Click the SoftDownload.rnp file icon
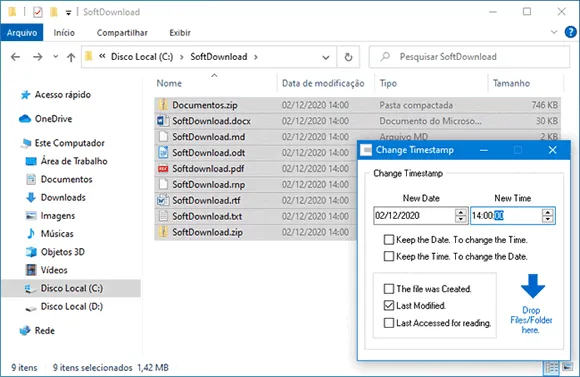The image size is (580, 377). click(163, 184)
